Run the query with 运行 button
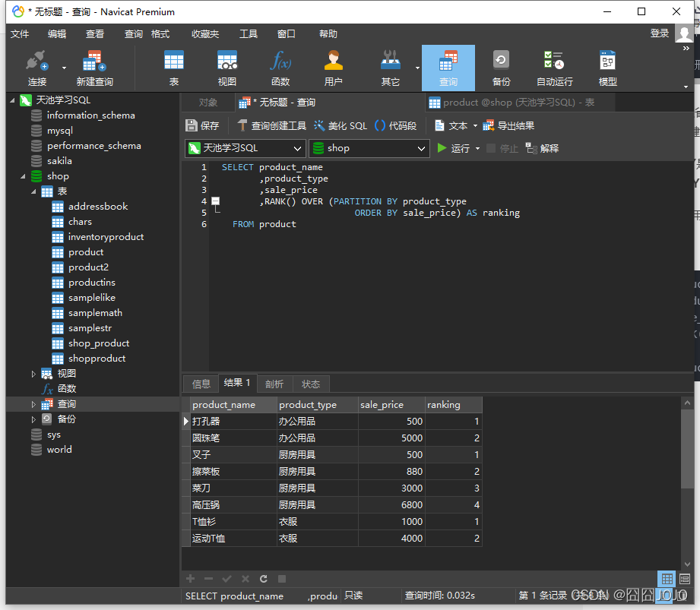The width and height of the screenshot is (700, 610). click(454, 148)
